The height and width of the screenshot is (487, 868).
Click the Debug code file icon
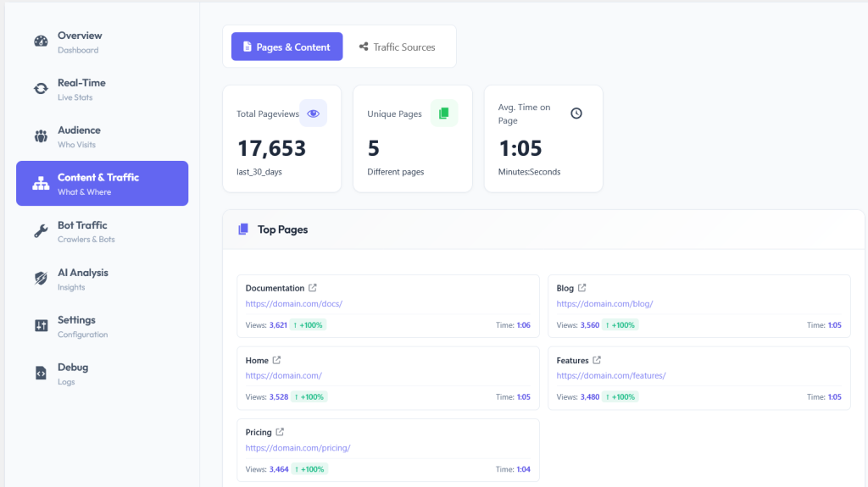[41, 373]
